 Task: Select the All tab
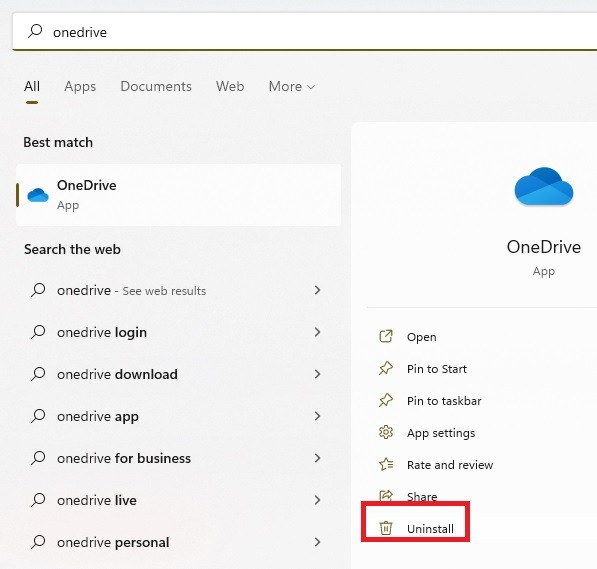point(32,86)
